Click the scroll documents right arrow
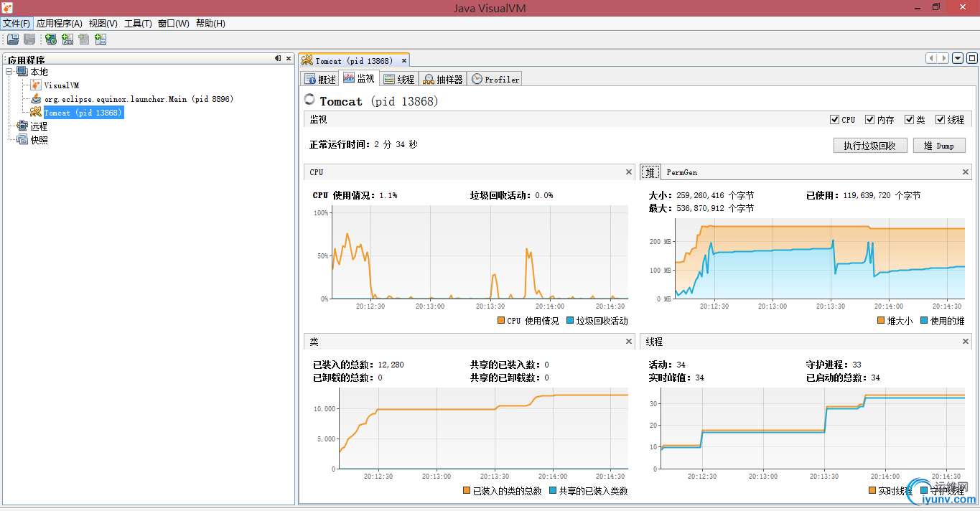Image resolution: width=980 pixels, height=511 pixels. (943, 58)
